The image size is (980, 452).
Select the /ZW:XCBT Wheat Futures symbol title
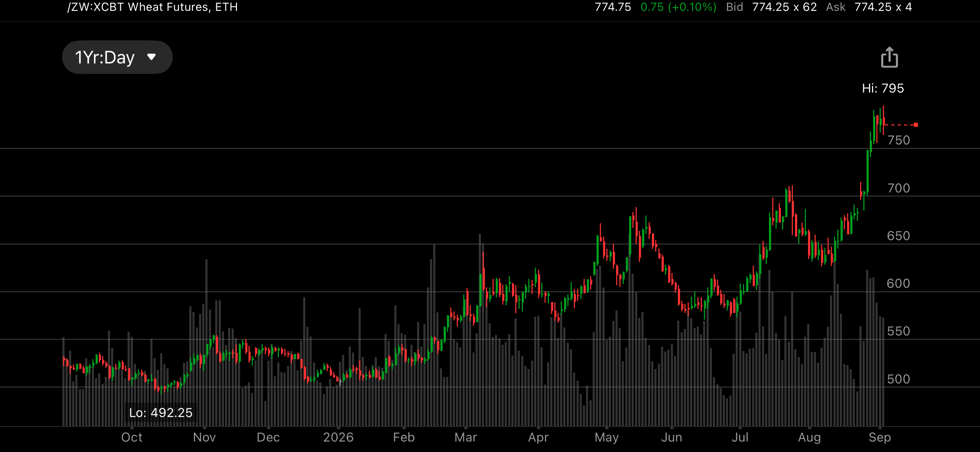[152, 7]
